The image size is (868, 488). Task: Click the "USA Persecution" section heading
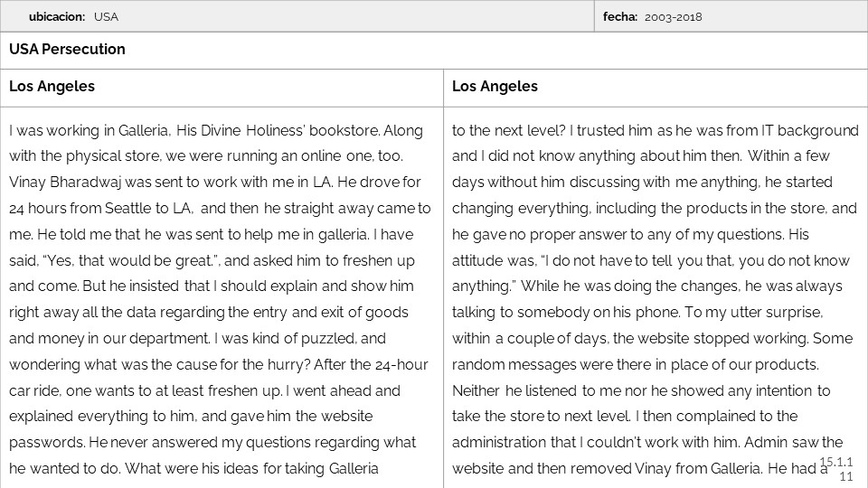[x=67, y=50]
